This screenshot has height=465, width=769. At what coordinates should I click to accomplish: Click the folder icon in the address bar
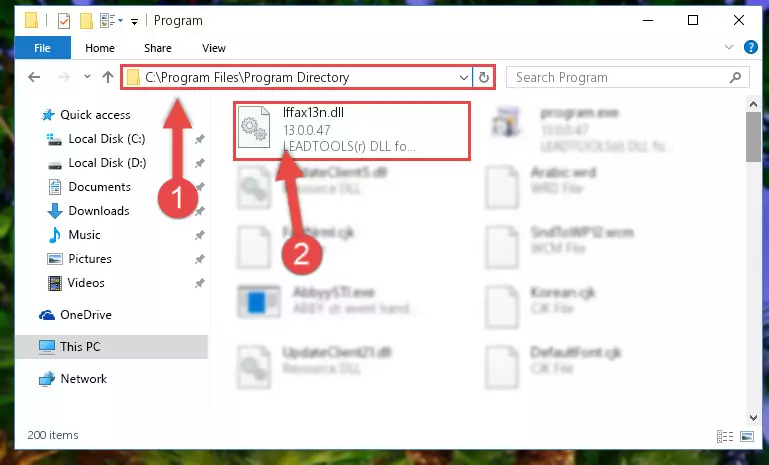click(x=133, y=78)
